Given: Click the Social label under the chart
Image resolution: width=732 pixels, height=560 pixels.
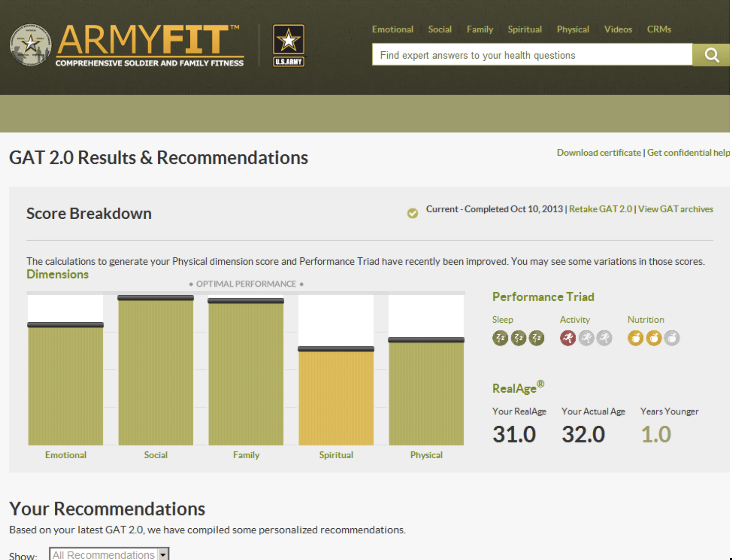Looking at the screenshot, I should tap(156, 455).
